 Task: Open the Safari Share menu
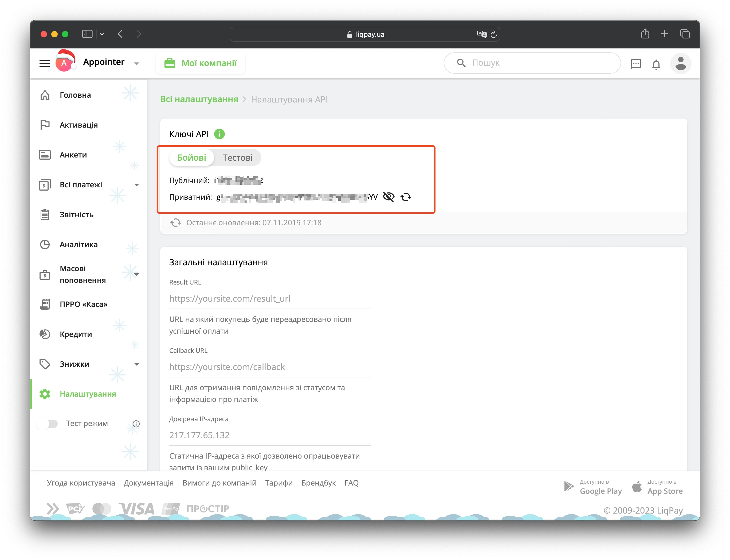point(645,34)
